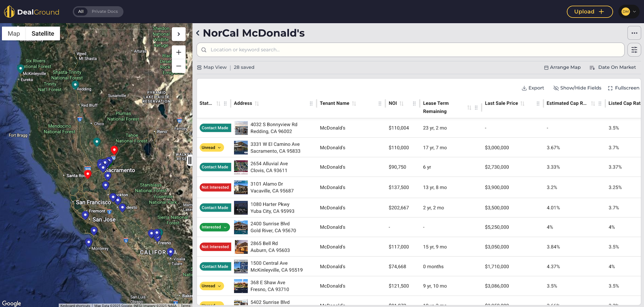Screen dimensions: 644x307
Task: Click teal map pin near Redding
Action: click(x=75, y=85)
